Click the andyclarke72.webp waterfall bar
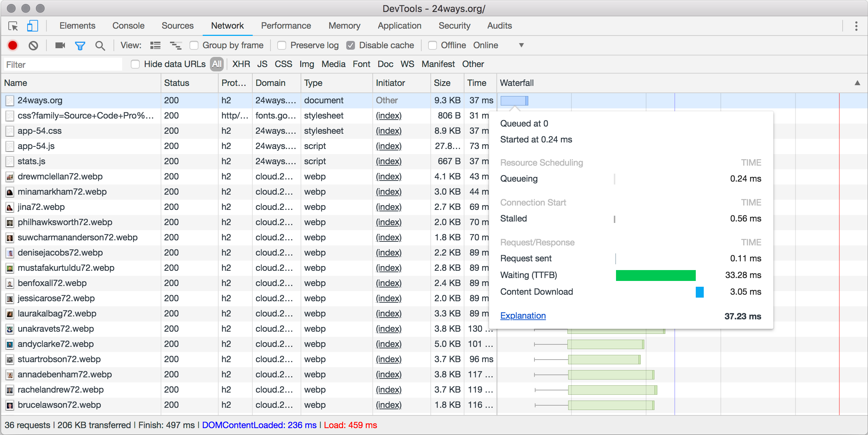 (606, 344)
